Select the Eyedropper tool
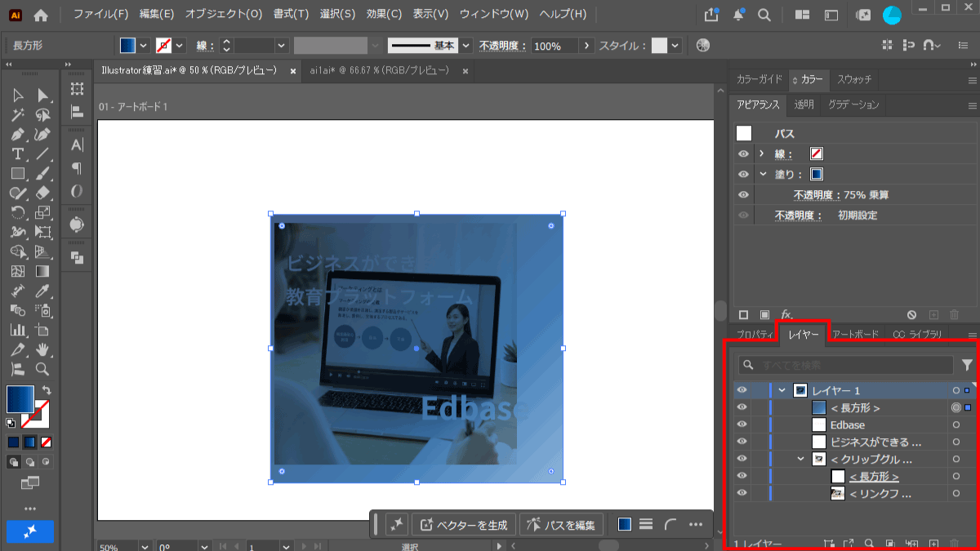The image size is (980, 551). coord(43,291)
